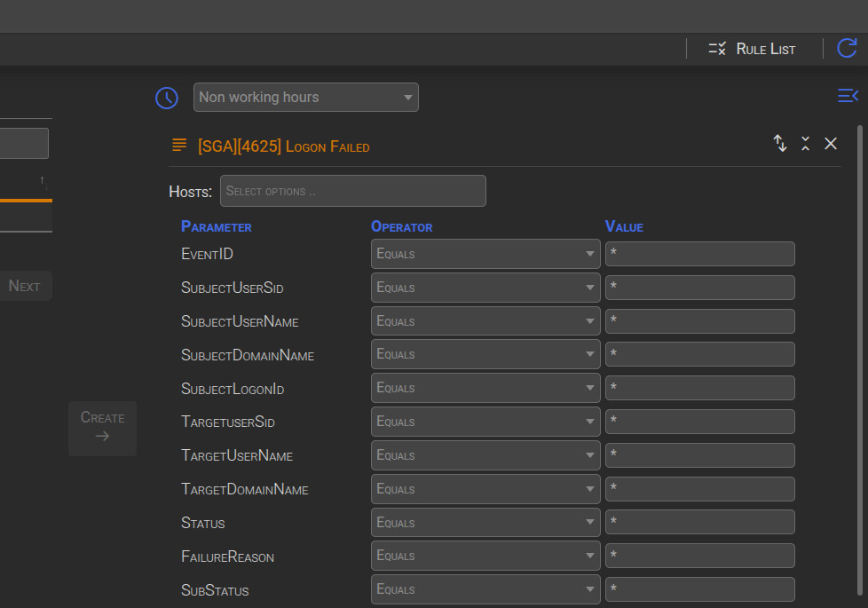This screenshot has width=868, height=608.
Task: Open the TargetUserName operator dropdown
Action: [485, 455]
